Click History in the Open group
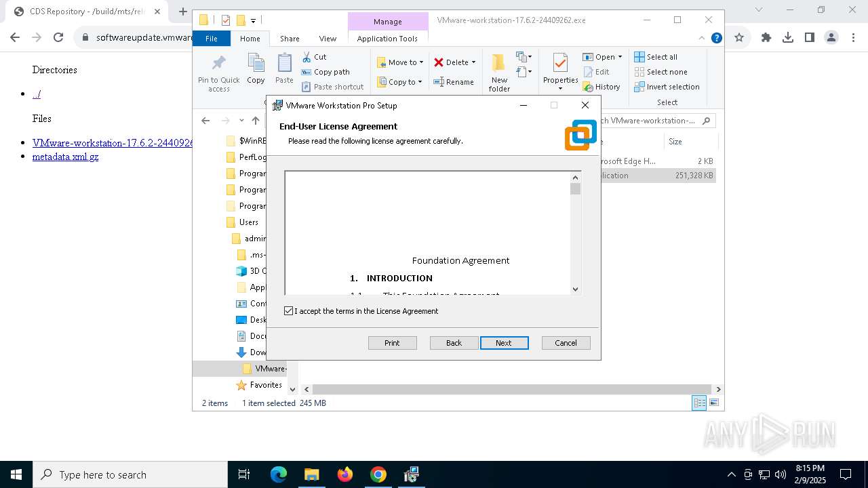The height and width of the screenshot is (488, 868). click(601, 87)
